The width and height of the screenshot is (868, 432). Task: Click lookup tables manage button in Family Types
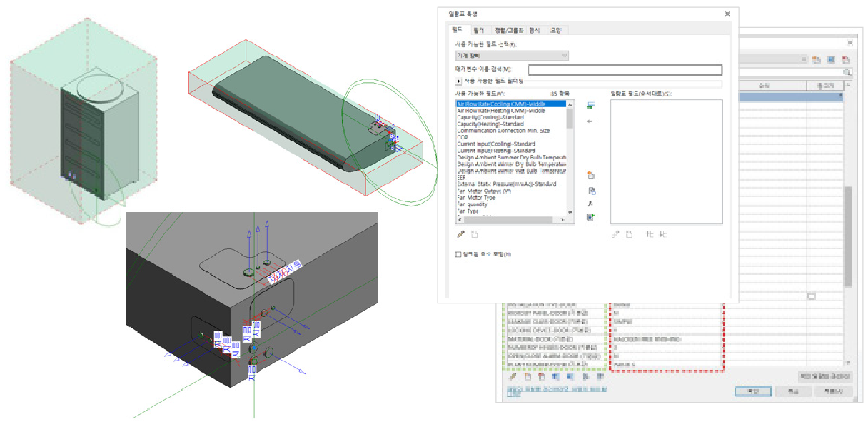click(x=824, y=376)
